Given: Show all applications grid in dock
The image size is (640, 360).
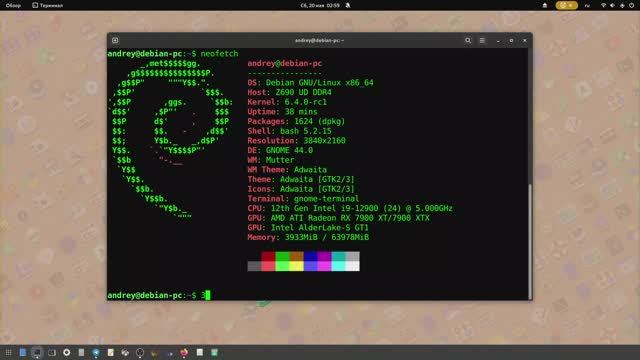Looking at the screenshot, I should [8, 352].
